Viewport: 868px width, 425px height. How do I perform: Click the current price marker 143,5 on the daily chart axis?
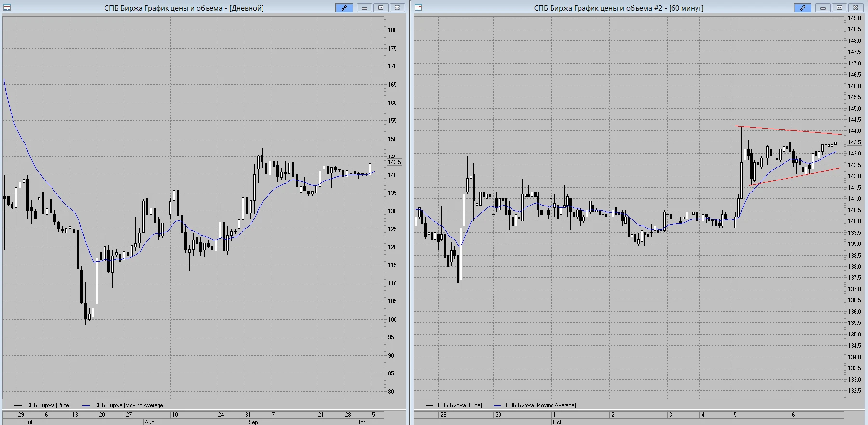click(395, 162)
